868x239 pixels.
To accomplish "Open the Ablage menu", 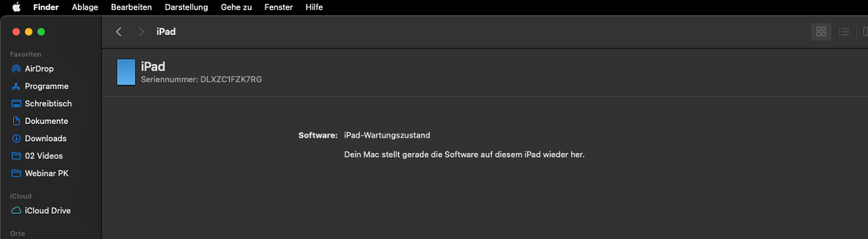I will tap(85, 7).
